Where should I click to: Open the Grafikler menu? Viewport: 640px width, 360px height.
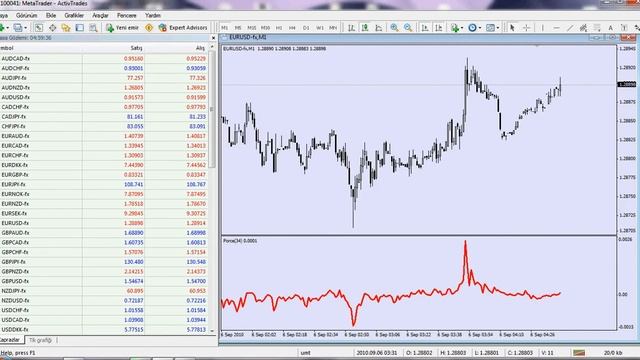pos(74,15)
